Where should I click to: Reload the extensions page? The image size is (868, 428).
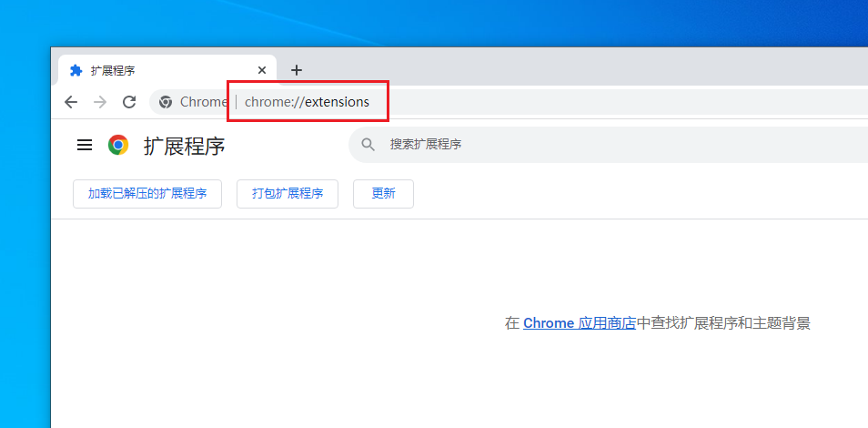point(129,102)
